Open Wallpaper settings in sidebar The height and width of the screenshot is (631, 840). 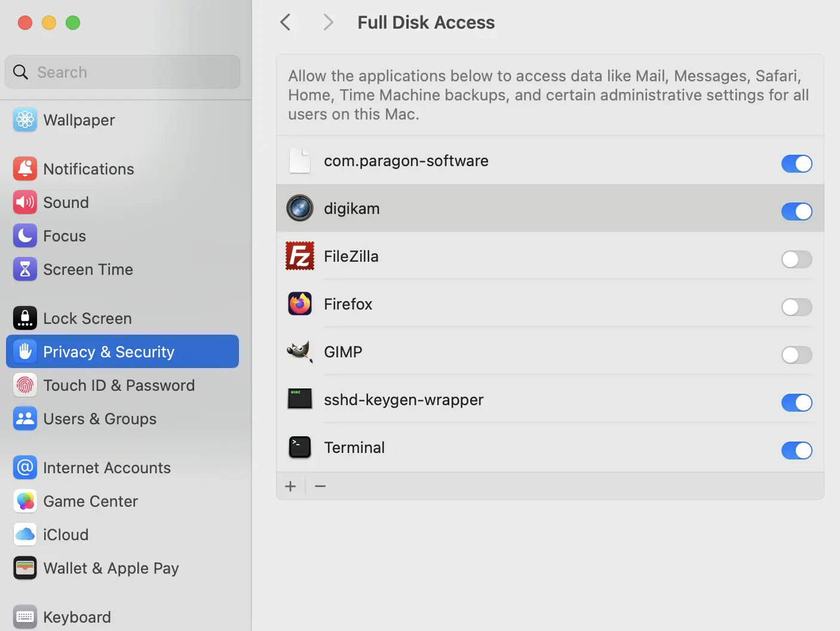pyautogui.click(x=79, y=120)
